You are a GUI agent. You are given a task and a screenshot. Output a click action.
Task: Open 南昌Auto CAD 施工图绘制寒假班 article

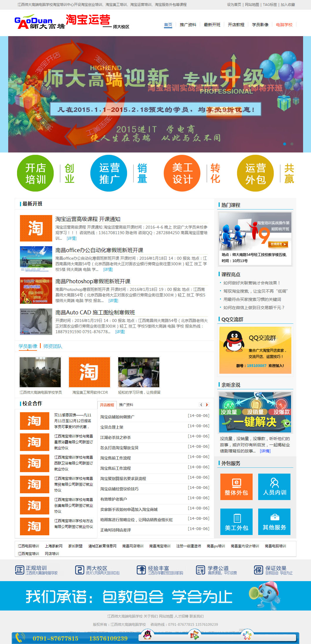(95, 313)
